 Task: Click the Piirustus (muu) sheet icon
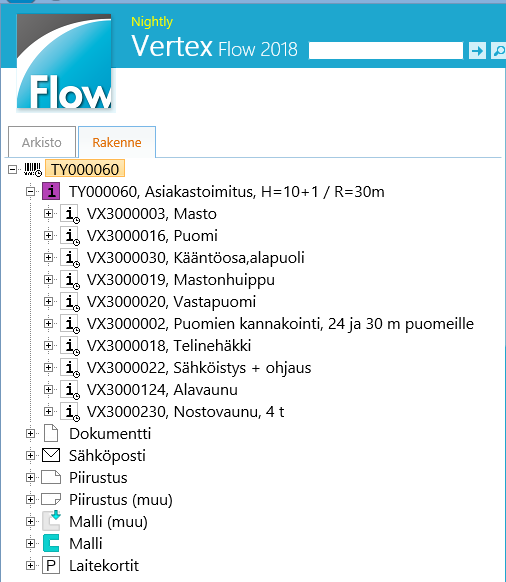coord(51,500)
